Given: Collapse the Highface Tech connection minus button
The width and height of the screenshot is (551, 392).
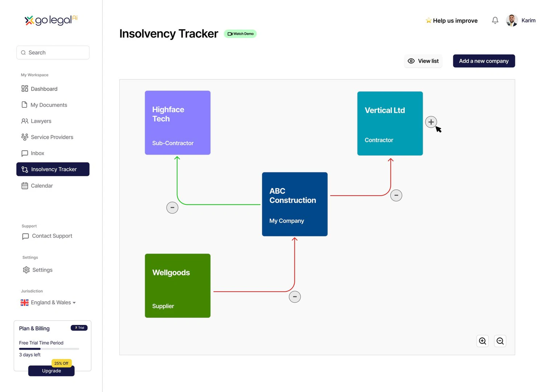Looking at the screenshot, I should coord(172,208).
